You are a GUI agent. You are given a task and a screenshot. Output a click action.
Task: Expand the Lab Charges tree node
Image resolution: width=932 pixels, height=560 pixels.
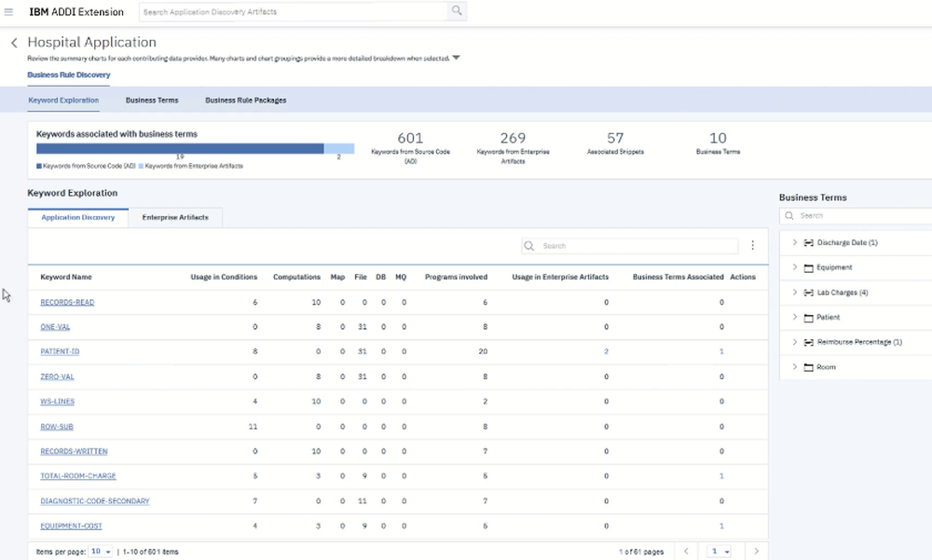(794, 293)
